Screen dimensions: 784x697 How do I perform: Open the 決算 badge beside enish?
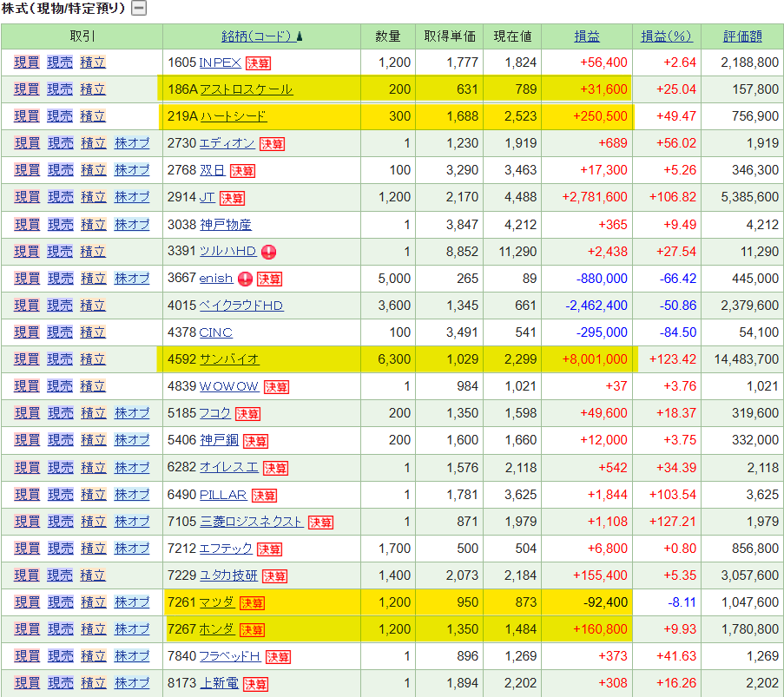point(269,279)
